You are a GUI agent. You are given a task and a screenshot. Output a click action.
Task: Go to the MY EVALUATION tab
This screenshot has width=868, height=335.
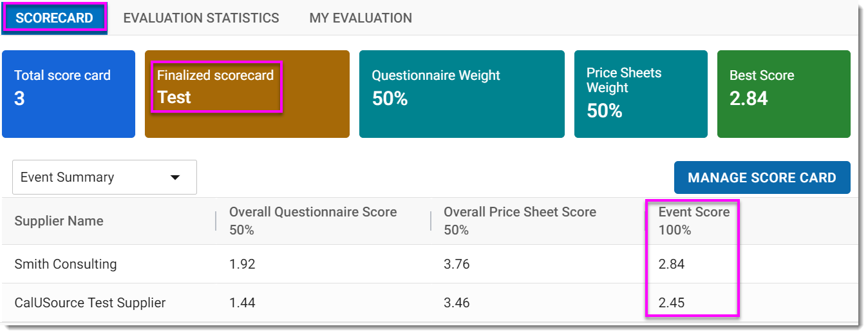pos(361,18)
